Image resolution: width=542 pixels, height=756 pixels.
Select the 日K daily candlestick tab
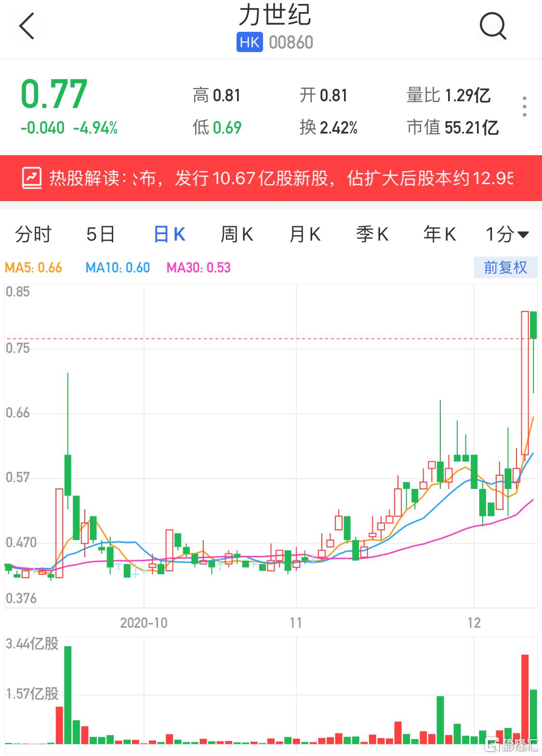click(x=169, y=235)
